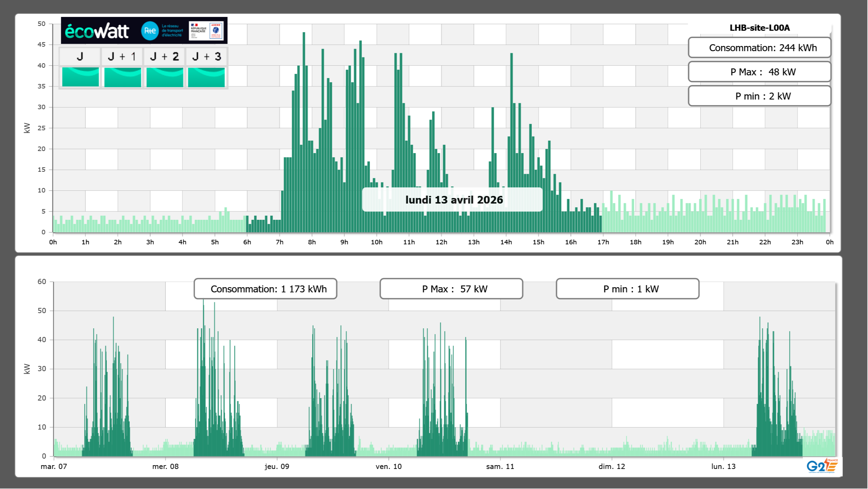
Task: Click the écoWatt logo
Action: tap(97, 31)
